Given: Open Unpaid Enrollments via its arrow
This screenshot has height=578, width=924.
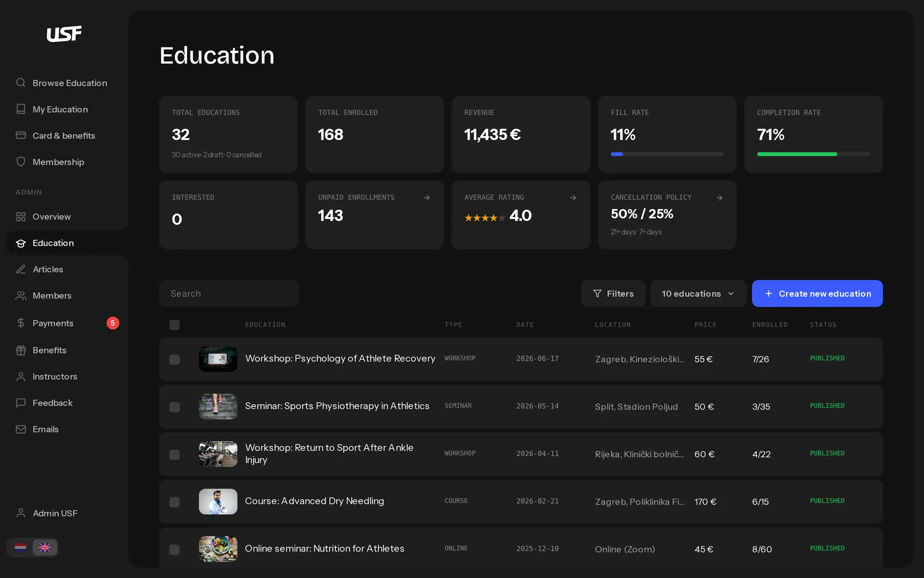Looking at the screenshot, I should coord(427,198).
